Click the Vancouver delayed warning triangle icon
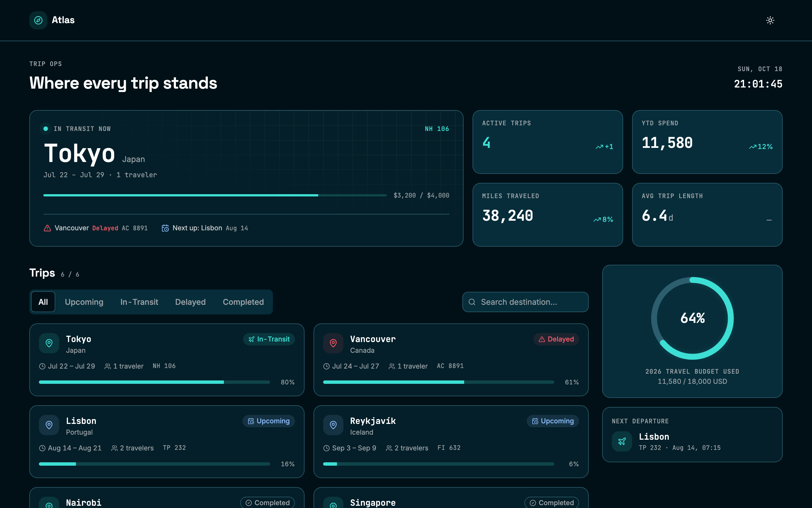Viewport: 812px width, 508px height. [x=47, y=228]
